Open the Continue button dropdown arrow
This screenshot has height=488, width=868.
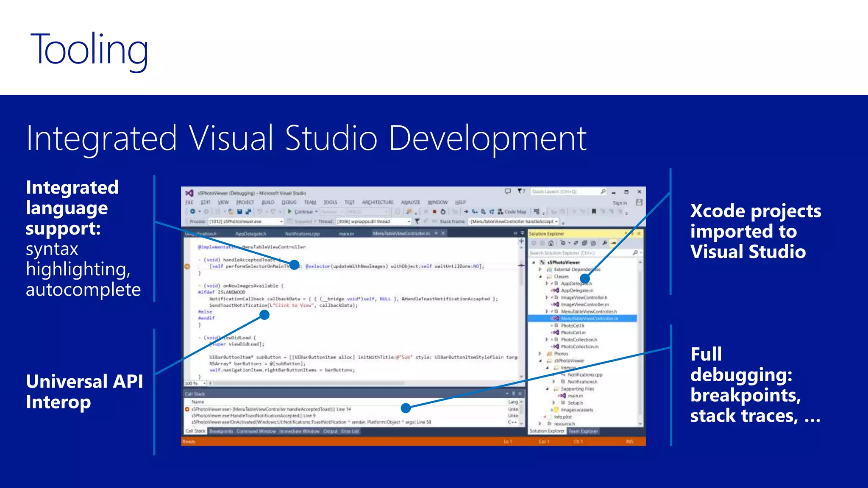(316, 211)
